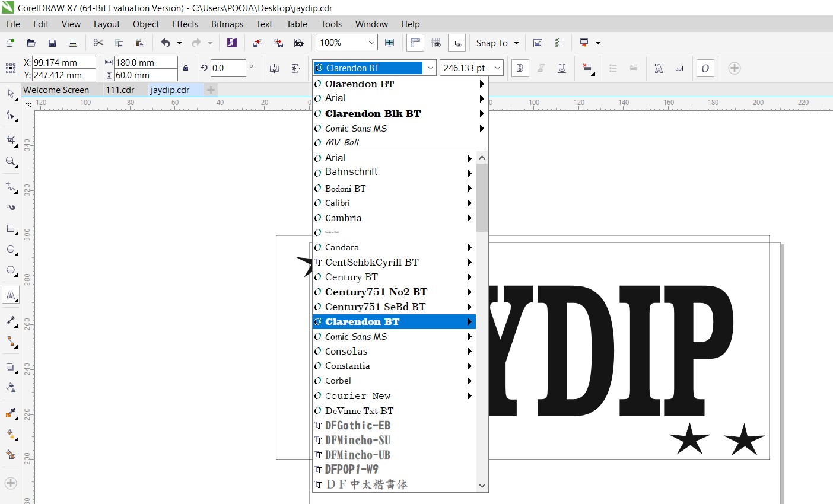
Task: Mirror text horizontally
Action: click(x=274, y=68)
